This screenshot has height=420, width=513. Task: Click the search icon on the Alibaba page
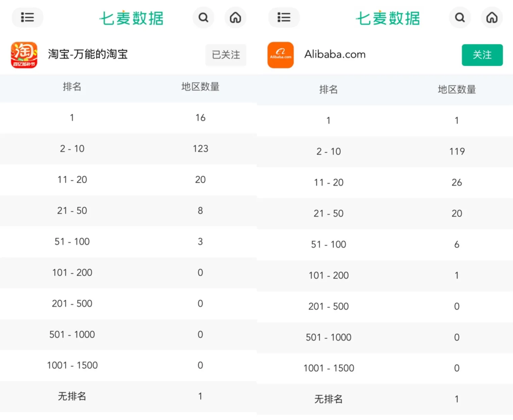click(460, 17)
